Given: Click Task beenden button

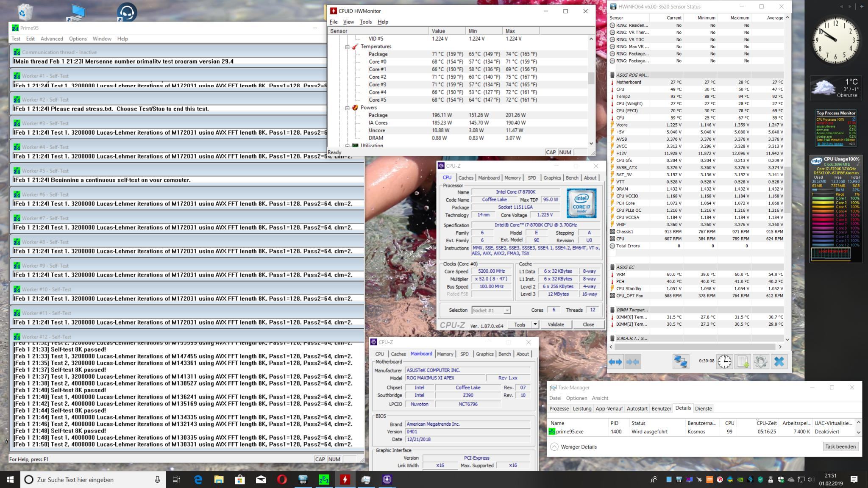Looking at the screenshot, I should coord(840,446).
